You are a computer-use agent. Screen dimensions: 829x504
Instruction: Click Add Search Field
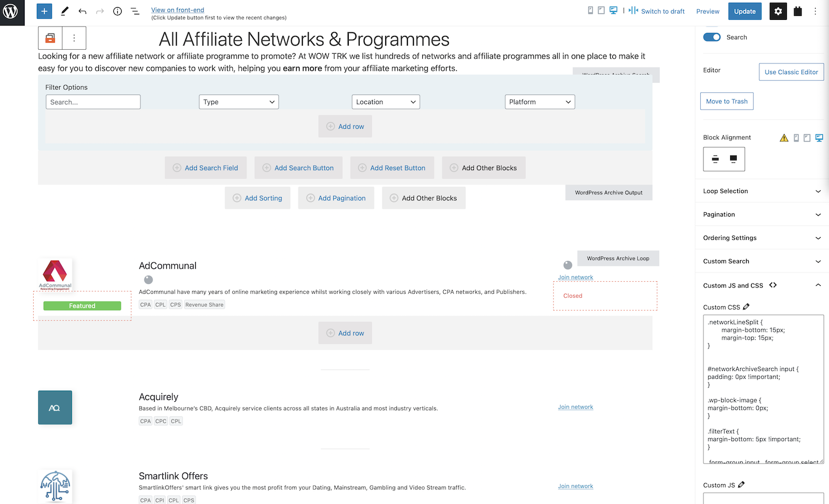coord(206,167)
